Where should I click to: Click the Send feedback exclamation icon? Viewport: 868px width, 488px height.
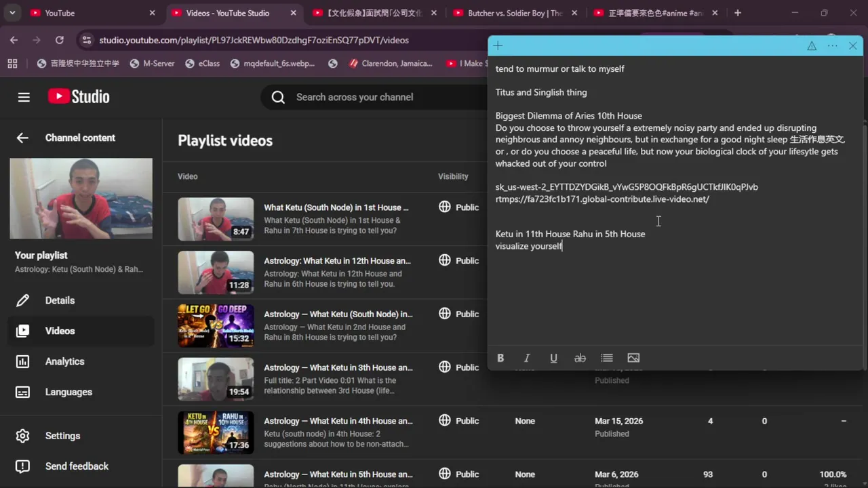point(22,466)
